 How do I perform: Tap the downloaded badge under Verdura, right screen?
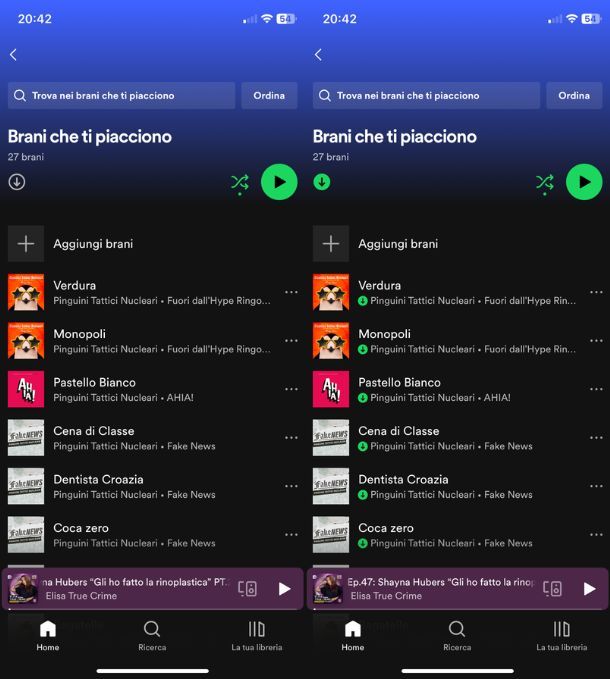[x=363, y=301]
